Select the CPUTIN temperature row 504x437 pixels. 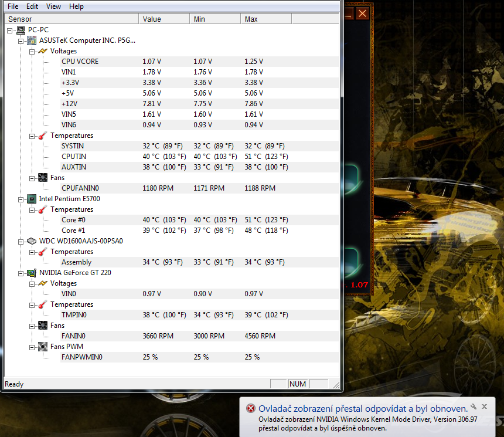(x=199, y=157)
